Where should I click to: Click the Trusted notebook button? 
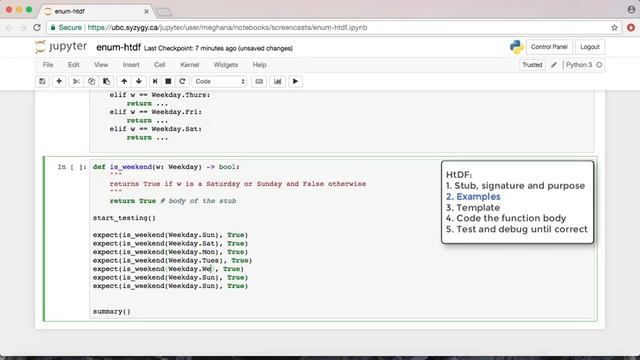click(532, 65)
